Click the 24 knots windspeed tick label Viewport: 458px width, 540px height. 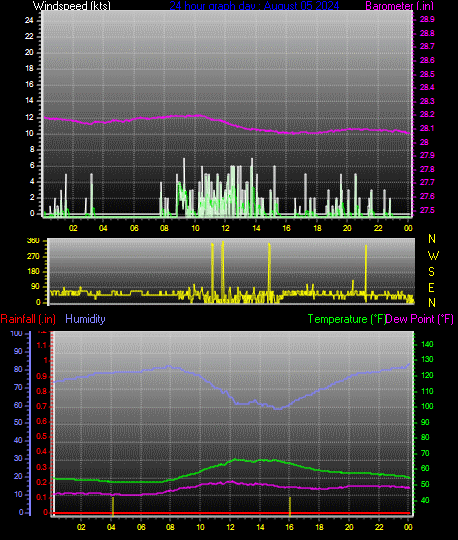click(x=29, y=20)
